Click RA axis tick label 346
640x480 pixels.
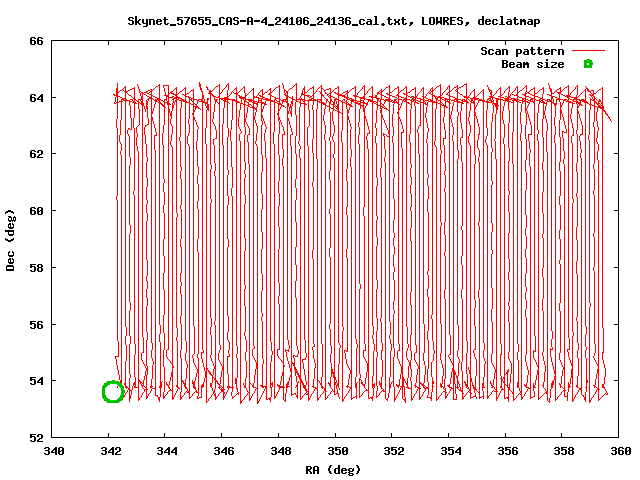224,451
